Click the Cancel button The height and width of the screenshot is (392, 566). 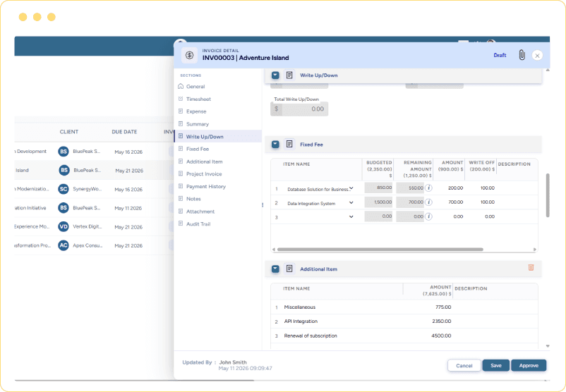(464, 365)
